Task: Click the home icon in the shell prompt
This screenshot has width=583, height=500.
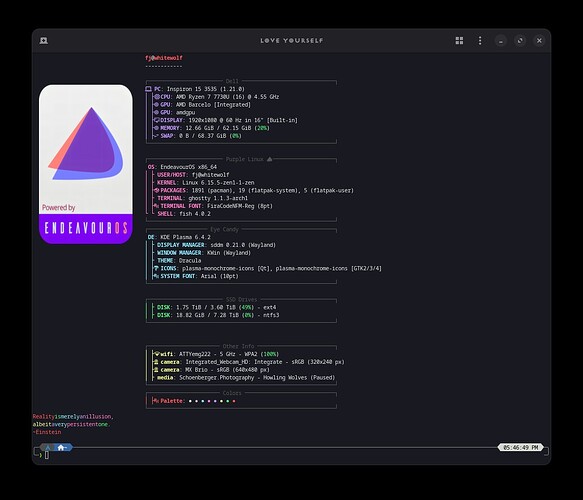Action: click(x=61, y=448)
